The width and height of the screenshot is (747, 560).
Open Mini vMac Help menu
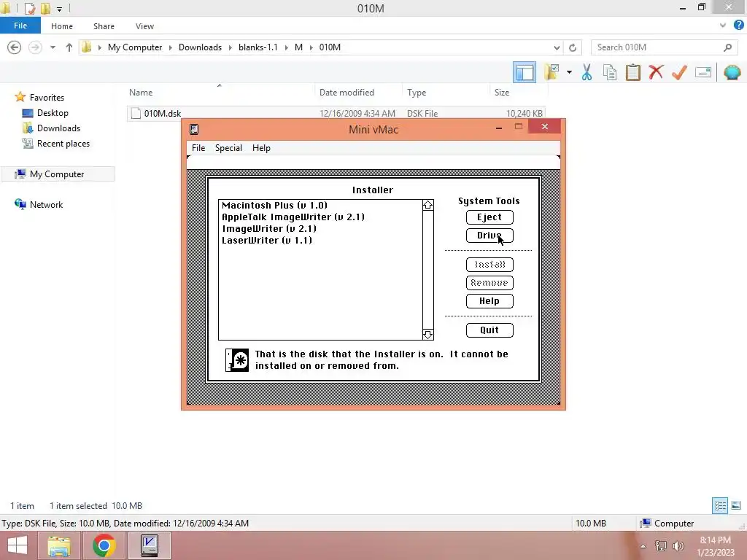tap(261, 147)
